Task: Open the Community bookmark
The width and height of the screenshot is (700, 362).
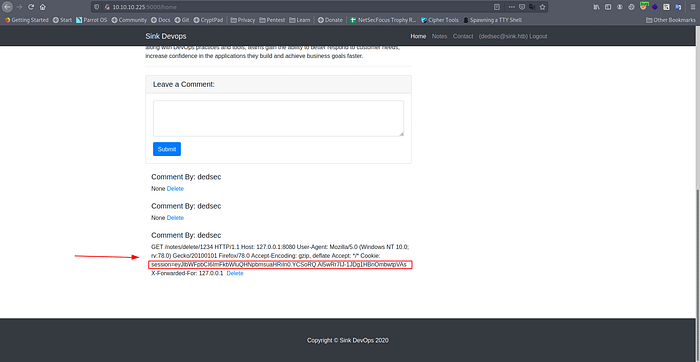Action: [129, 20]
